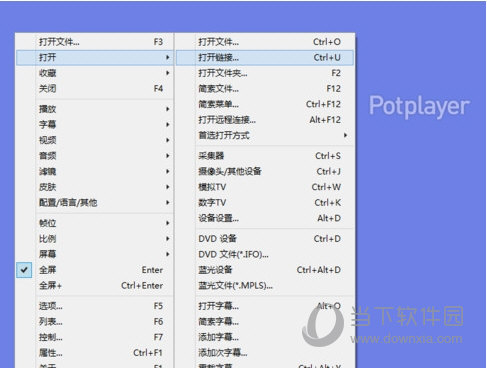
Task: Expand 首选打开方式 submenu
Action: coord(265,135)
